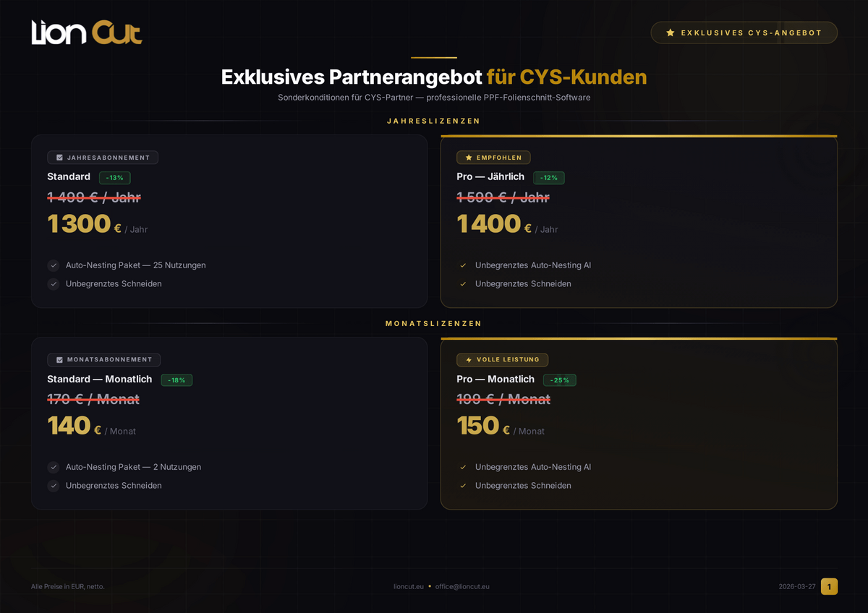
Task: Click the LionCut logo
Action: 87,33
